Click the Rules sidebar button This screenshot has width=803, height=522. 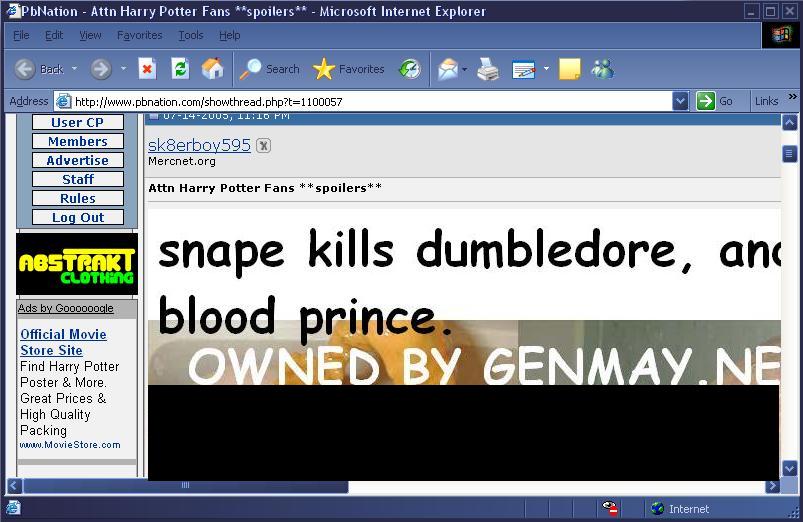78,198
